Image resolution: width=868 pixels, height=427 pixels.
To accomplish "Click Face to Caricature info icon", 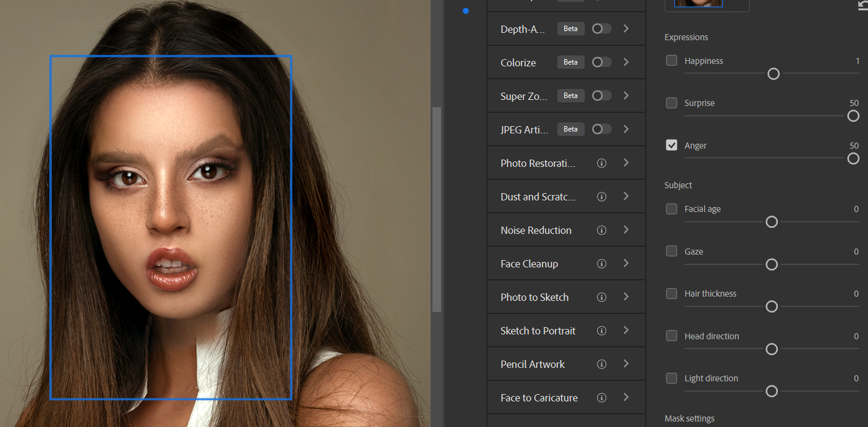I will coord(602,398).
